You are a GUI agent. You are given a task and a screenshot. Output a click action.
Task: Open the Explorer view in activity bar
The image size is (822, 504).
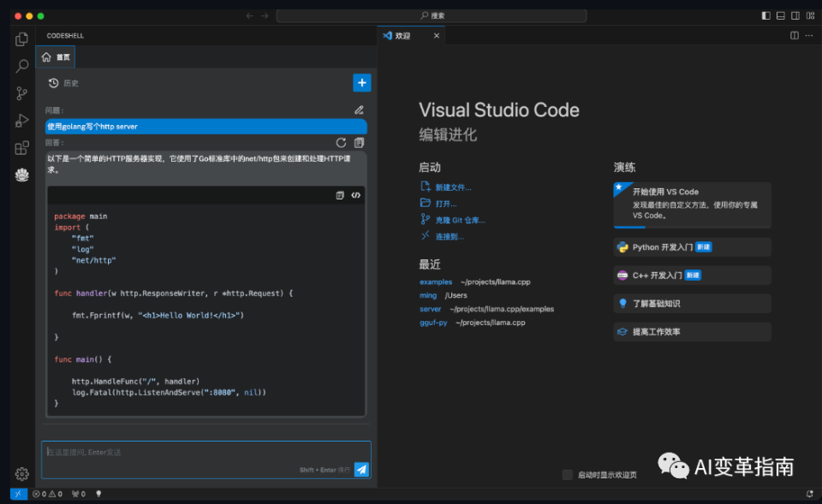pos(22,39)
